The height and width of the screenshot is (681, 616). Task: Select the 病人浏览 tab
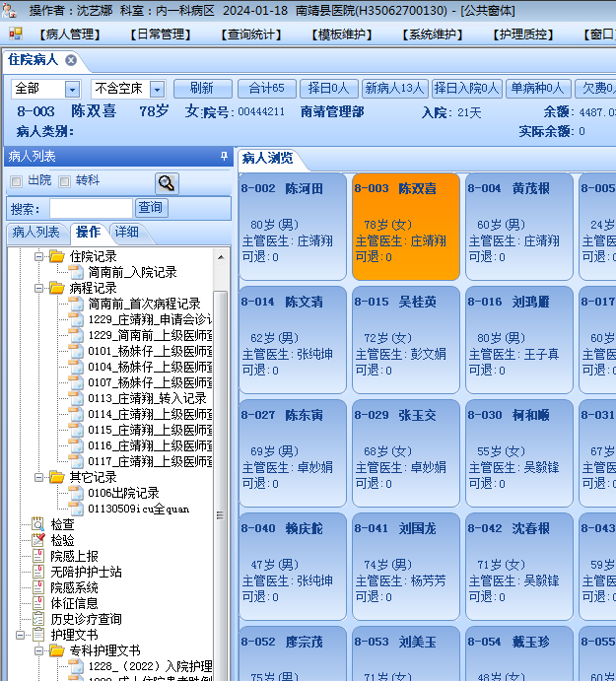(268, 158)
